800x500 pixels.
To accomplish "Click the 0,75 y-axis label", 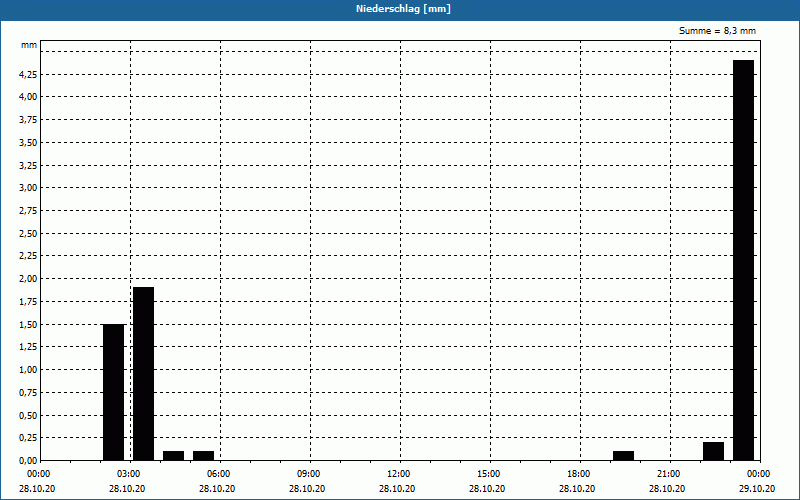I will tap(28, 393).
